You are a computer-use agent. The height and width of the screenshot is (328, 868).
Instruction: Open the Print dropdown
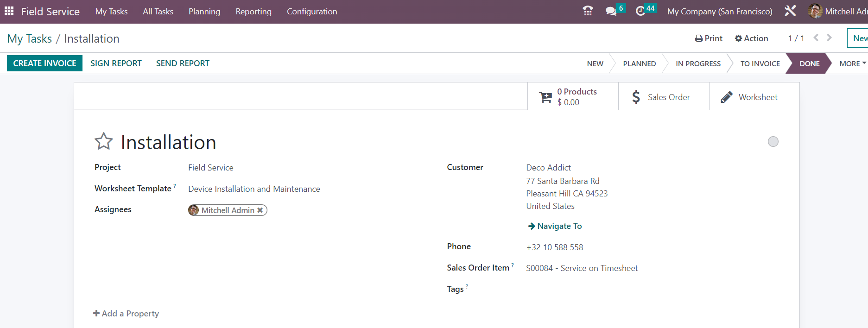(x=709, y=38)
